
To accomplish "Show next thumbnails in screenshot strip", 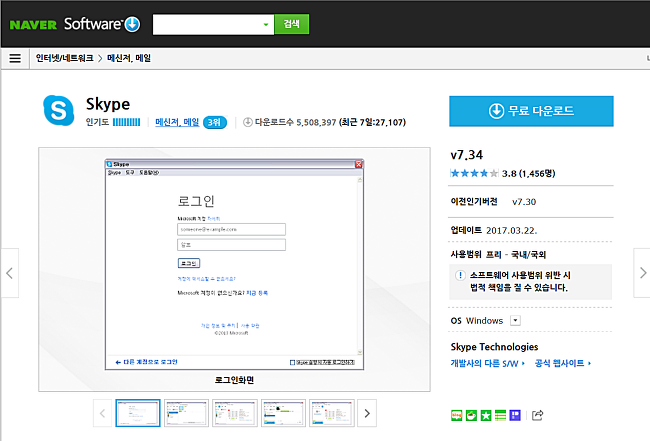I will pos(367,413).
